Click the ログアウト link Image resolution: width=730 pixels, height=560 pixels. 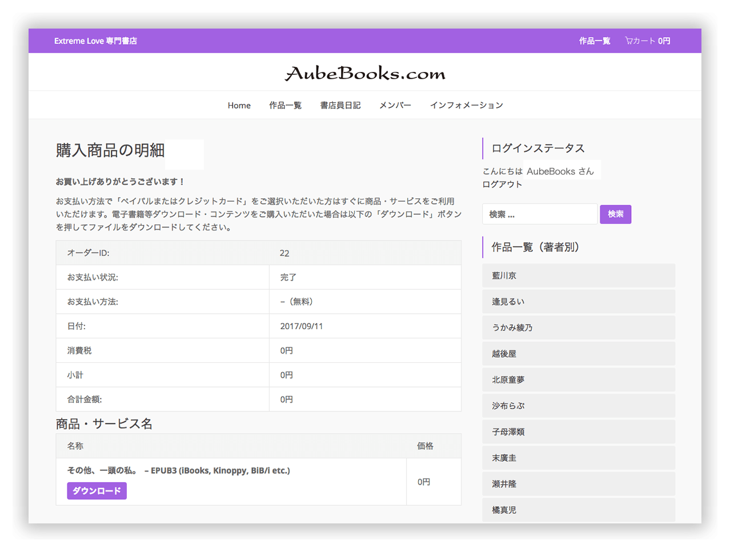(x=502, y=184)
